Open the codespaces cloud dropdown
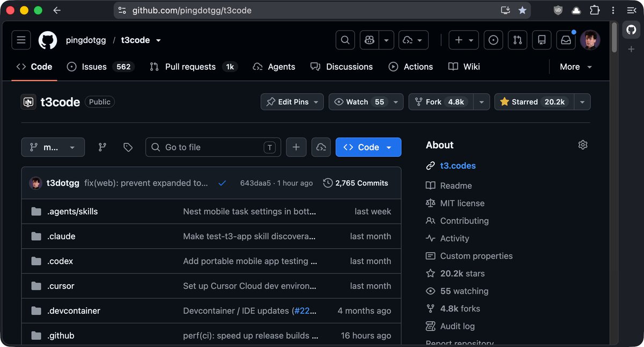Screen dimensions: 644x347 (414, 40)
